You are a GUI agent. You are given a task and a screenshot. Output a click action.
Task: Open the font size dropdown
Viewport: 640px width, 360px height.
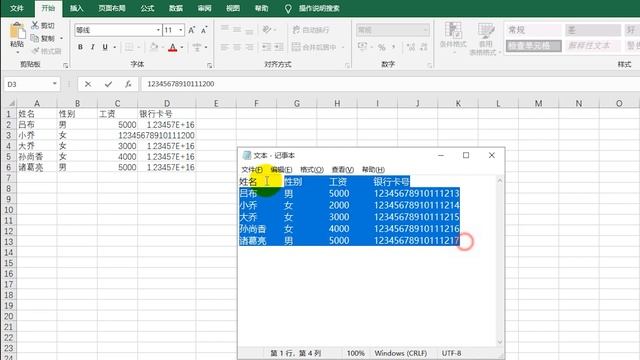pos(180,30)
